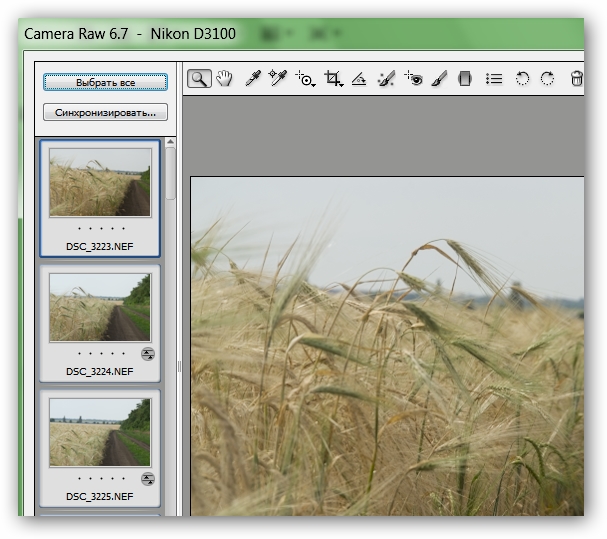Activate the Targeted Adjustment tool

(305, 79)
